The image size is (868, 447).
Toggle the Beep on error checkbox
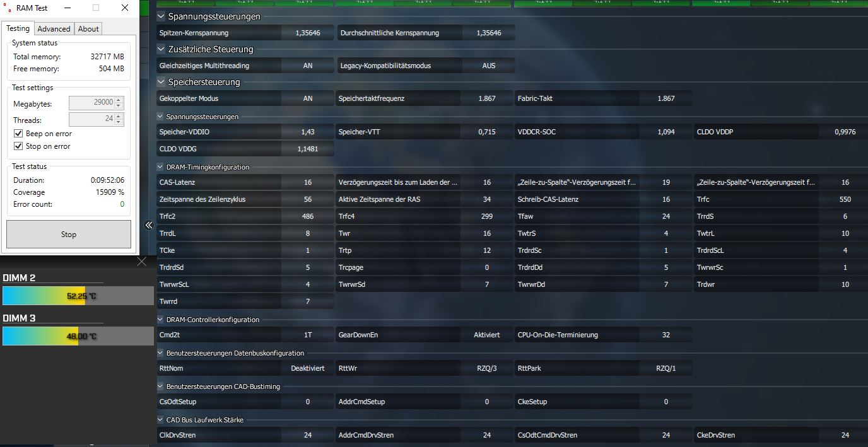pos(18,134)
